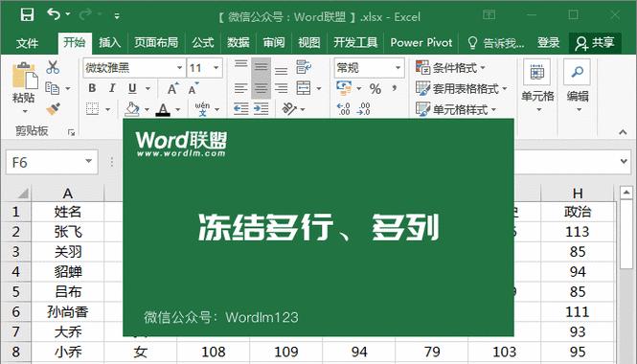Click the Comma Style icon
The width and height of the screenshot is (637, 364).
click(394, 88)
